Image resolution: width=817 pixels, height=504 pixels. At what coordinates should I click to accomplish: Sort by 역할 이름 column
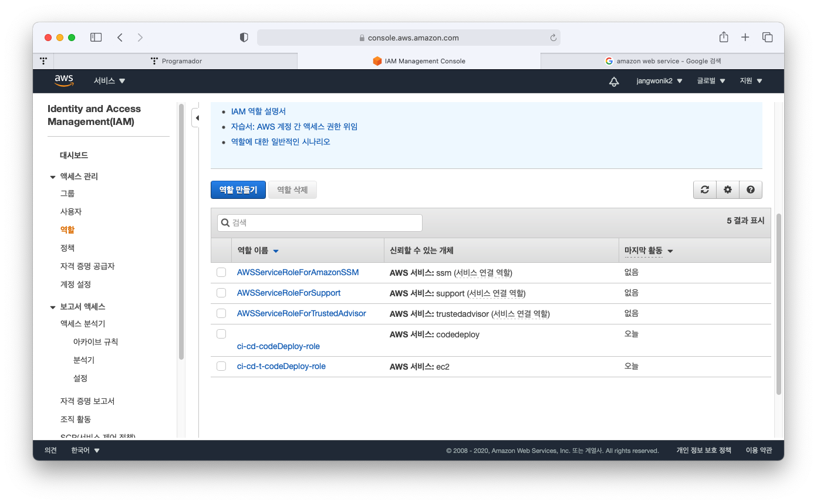258,251
